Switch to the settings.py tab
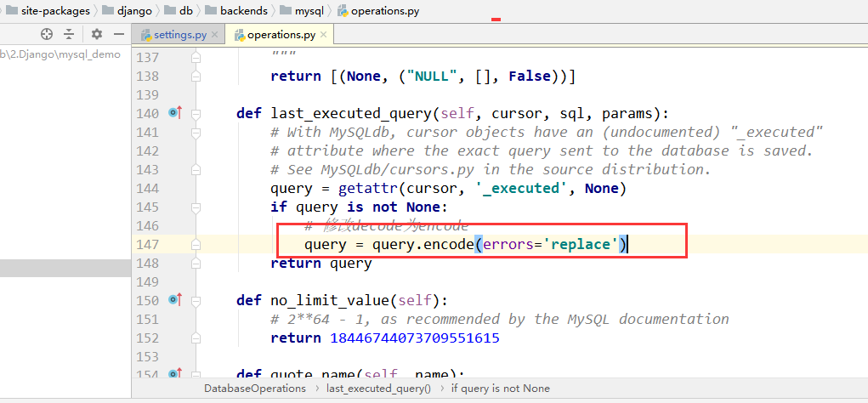Image resolution: width=868 pixels, height=403 pixels. [180, 35]
